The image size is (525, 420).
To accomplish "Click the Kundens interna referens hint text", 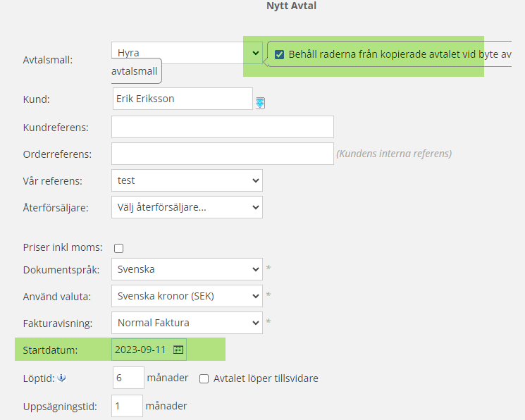I will click(393, 154).
